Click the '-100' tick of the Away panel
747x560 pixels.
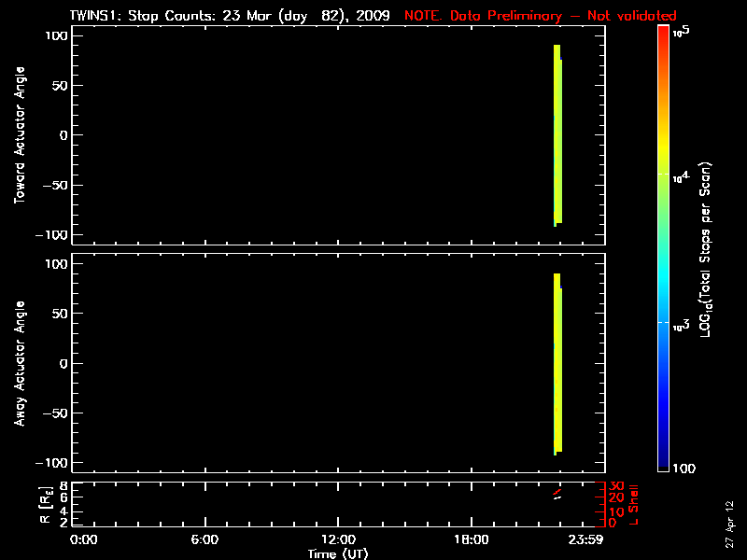51,463
